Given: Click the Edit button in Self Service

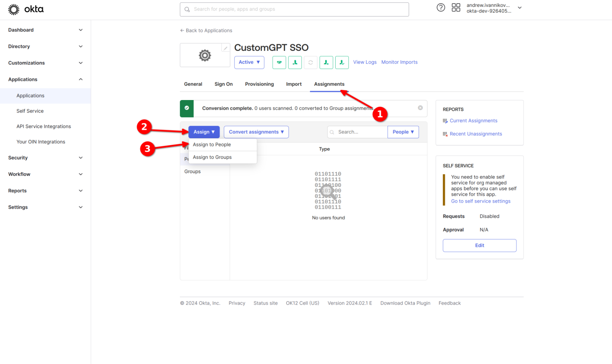Looking at the screenshot, I should point(479,245).
